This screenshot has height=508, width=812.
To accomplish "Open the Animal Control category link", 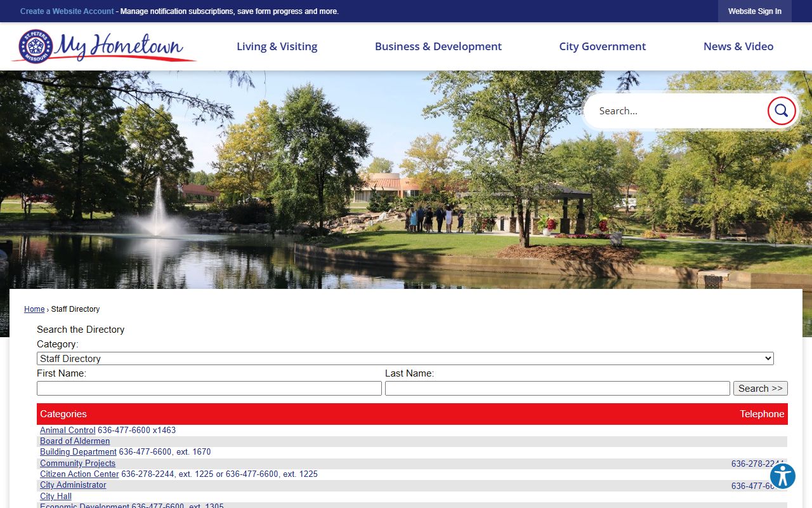I will [68, 430].
